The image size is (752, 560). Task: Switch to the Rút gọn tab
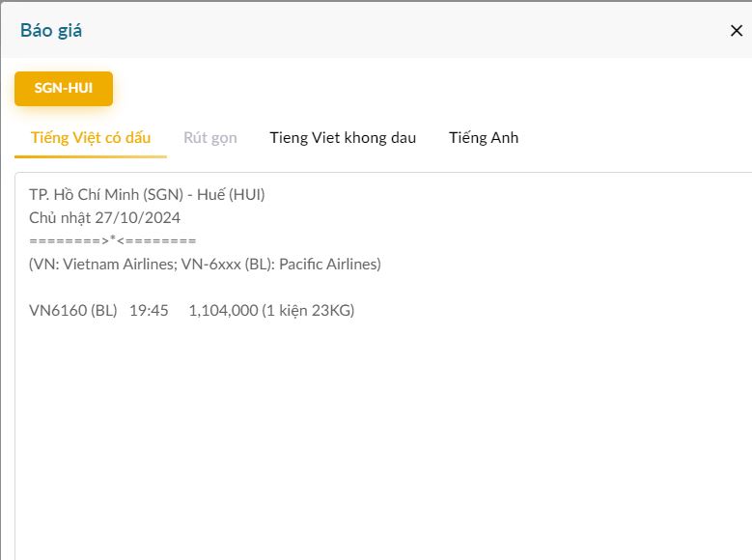[210, 137]
